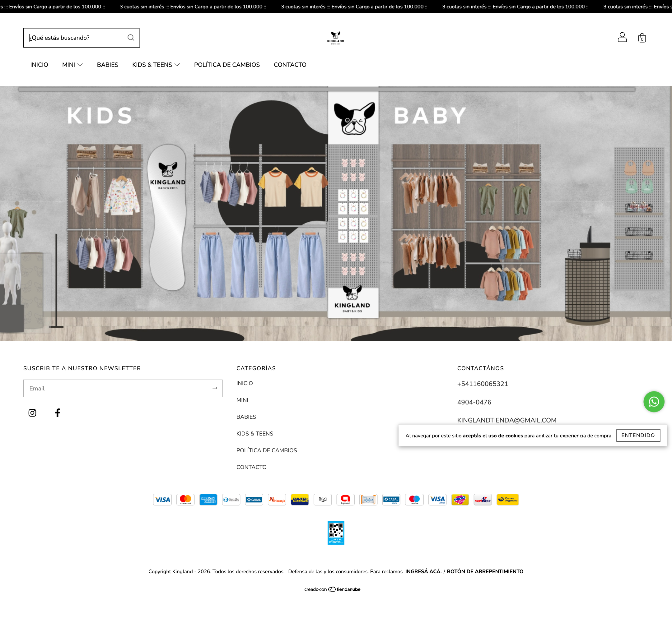672x618 pixels.
Task: Open the Data Fiscal QR badge
Action: [x=336, y=533]
